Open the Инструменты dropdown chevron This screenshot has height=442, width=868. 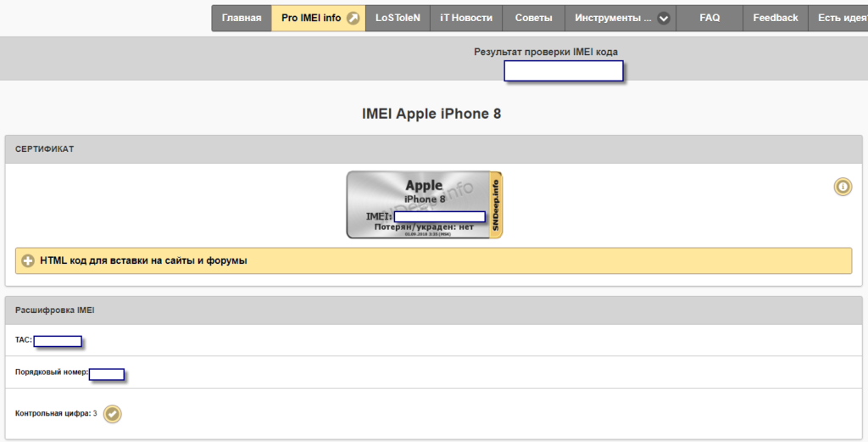[664, 18]
